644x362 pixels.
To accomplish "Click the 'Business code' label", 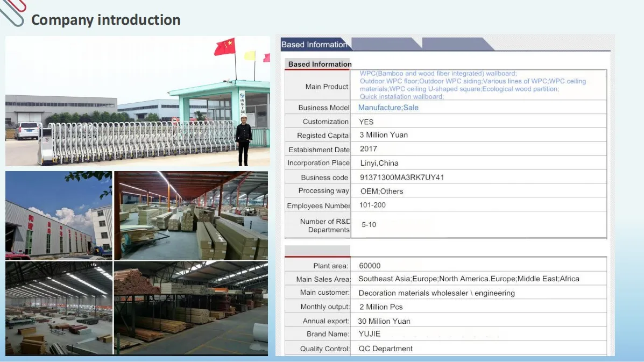I will (x=324, y=178).
